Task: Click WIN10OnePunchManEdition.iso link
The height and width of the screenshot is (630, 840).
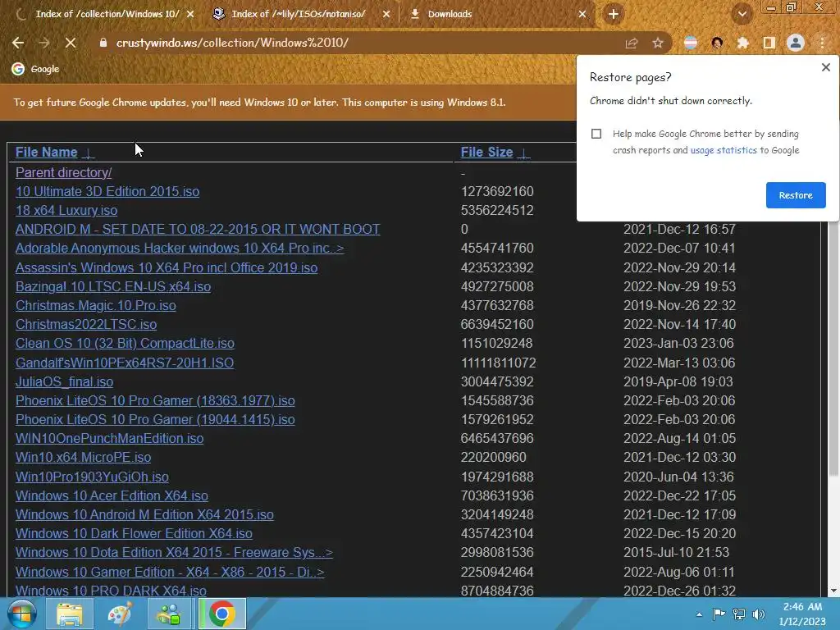Action: [109, 438]
